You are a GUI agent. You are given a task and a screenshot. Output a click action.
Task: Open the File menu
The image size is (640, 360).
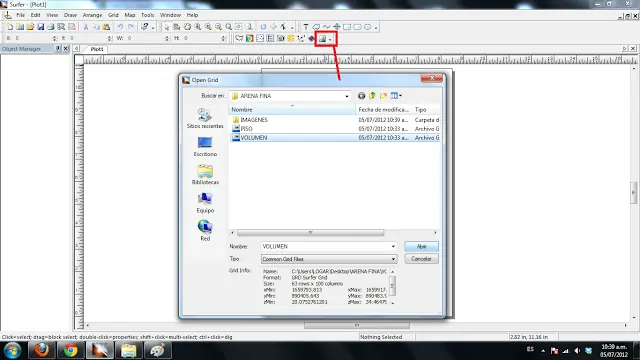point(20,15)
